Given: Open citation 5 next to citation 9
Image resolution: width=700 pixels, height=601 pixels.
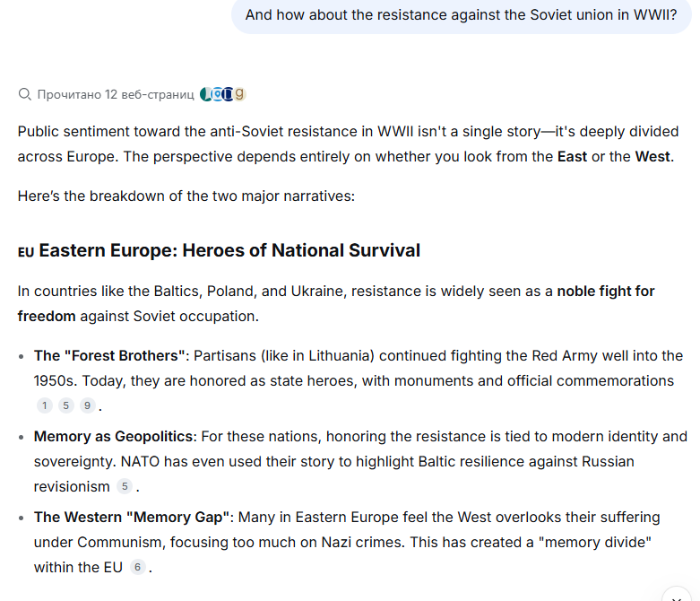Looking at the screenshot, I should [66, 405].
